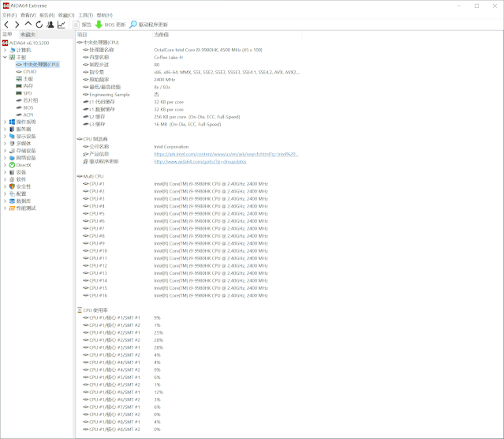Click the 报告 report toolbar button
504x439 pixels.
pyautogui.click(x=82, y=24)
